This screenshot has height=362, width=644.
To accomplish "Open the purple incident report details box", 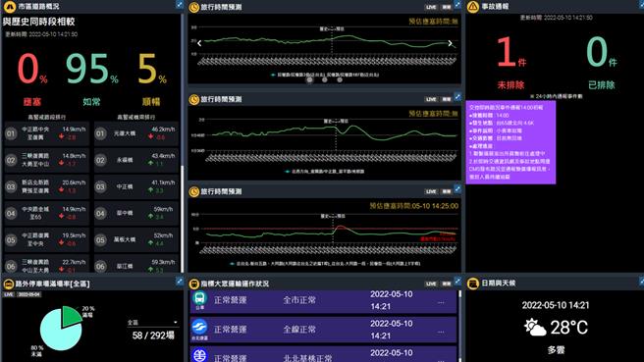I will (510, 142).
